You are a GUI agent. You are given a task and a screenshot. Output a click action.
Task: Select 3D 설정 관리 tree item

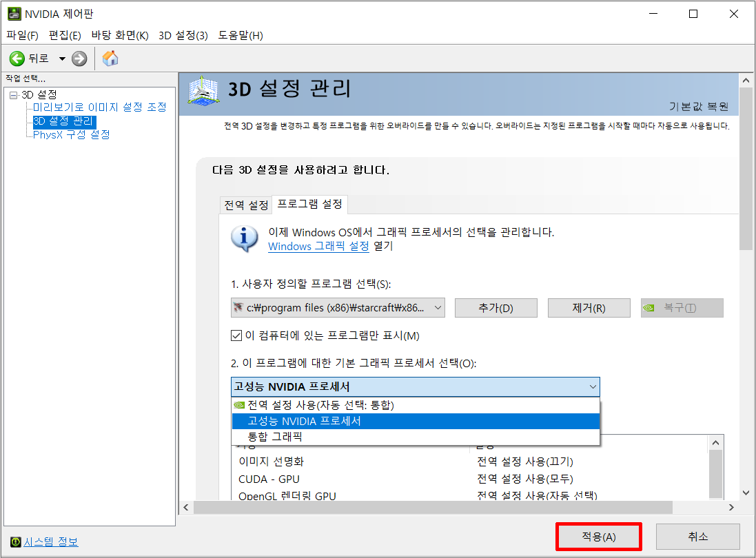pyautogui.click(x=63, y=121)
